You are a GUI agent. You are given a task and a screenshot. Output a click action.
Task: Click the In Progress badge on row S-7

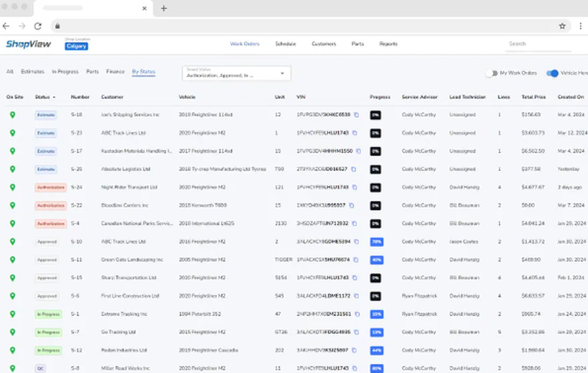click(x=48, y=332)
